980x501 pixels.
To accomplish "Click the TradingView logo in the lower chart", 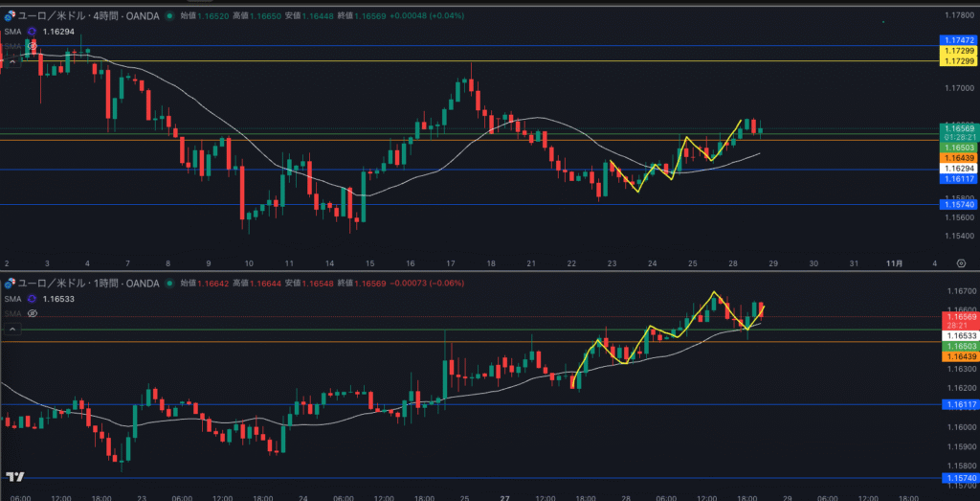I will point(14,476).
